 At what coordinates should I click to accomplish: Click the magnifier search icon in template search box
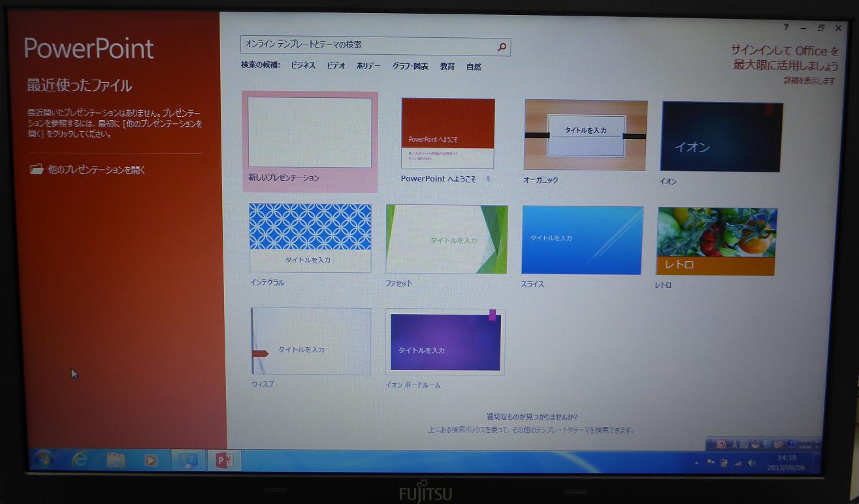click(x=502, y=46)
